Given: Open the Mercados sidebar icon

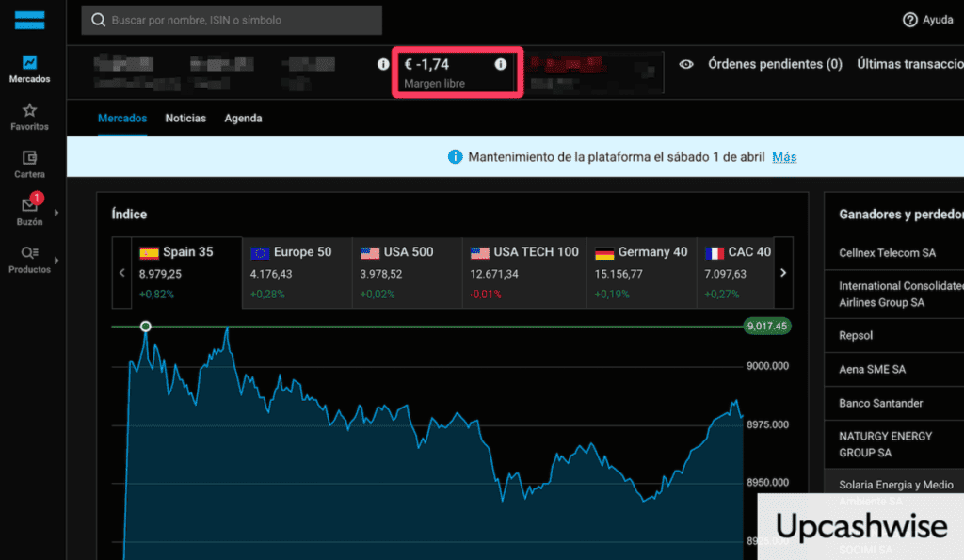Looking at the screenshot, I should [x=29, y=63].
